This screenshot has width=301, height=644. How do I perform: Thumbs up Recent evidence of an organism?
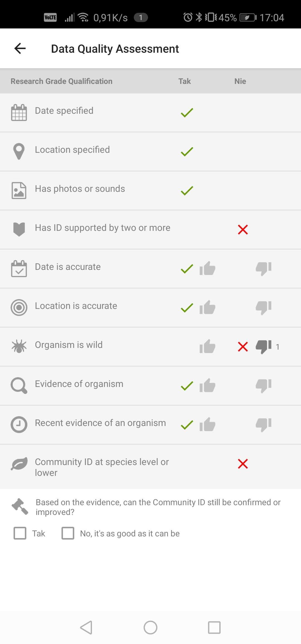(207, 424)
